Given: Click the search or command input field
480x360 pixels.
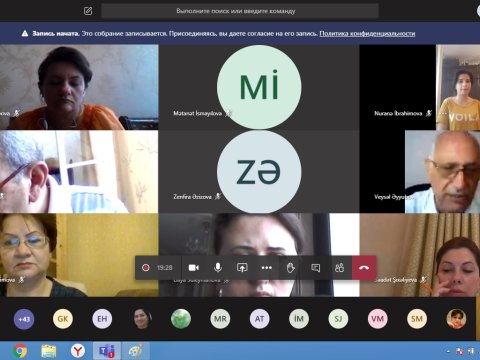Looking at the screenshot, I should tap(240, 11).
